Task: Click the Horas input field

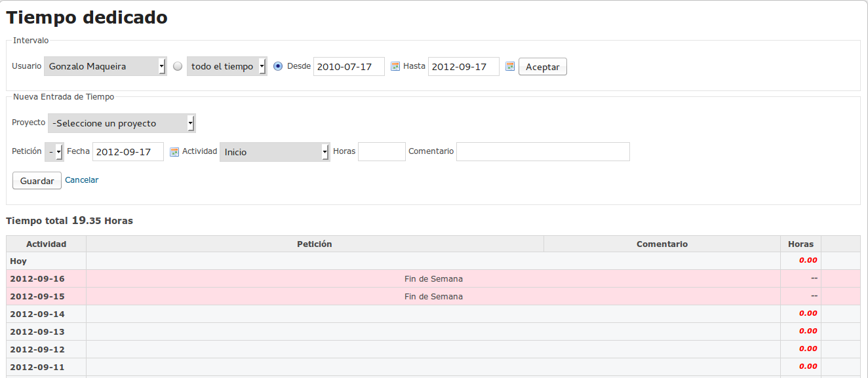Action: (x=382, y=151)
